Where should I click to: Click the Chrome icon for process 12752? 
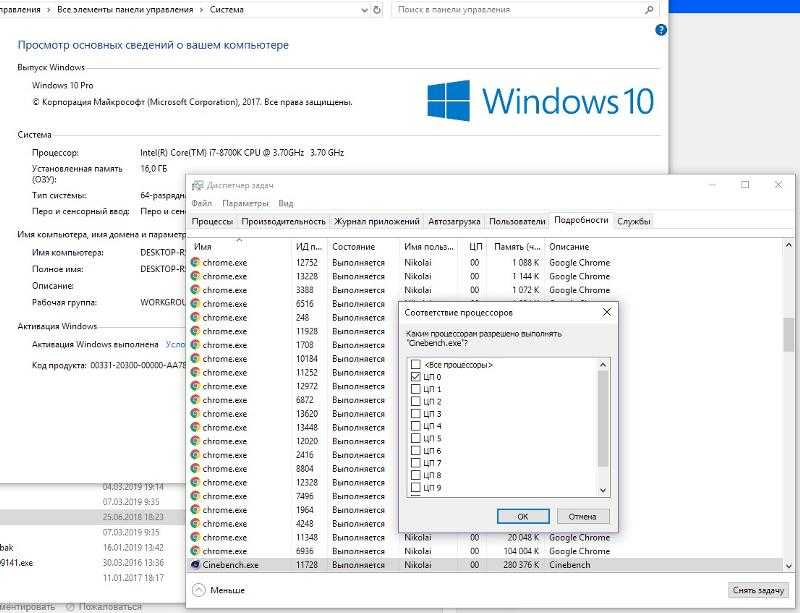click(x=195, y=262)
